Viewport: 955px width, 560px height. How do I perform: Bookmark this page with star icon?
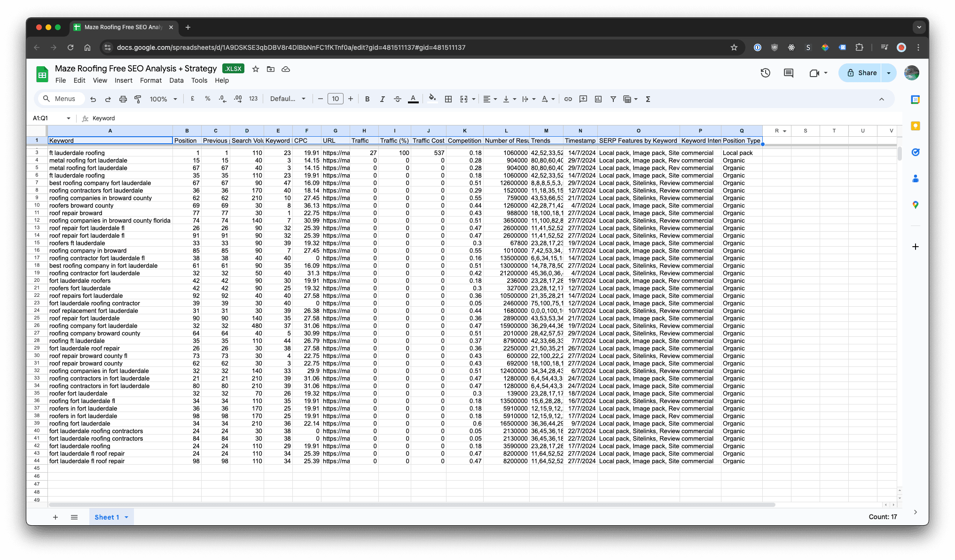[734, 47]
